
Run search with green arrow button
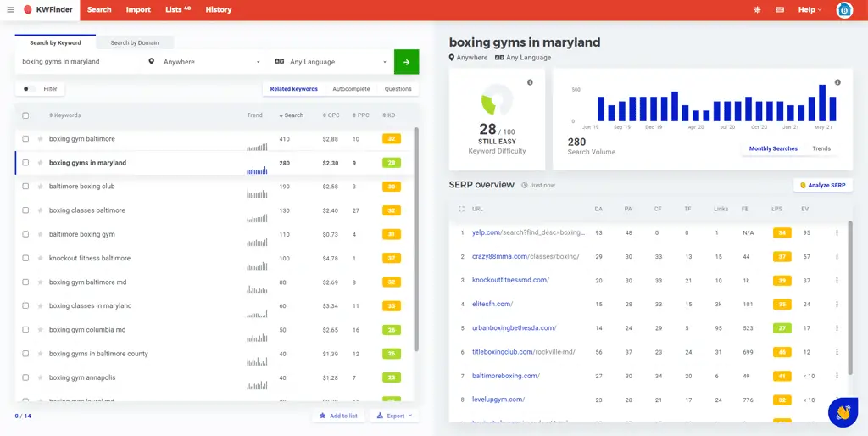click(x=406, y=62)
